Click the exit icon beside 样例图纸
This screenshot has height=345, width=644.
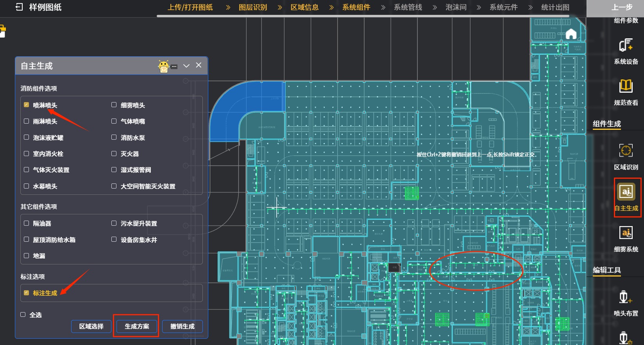pyautogui.click(x=19, y=7)
